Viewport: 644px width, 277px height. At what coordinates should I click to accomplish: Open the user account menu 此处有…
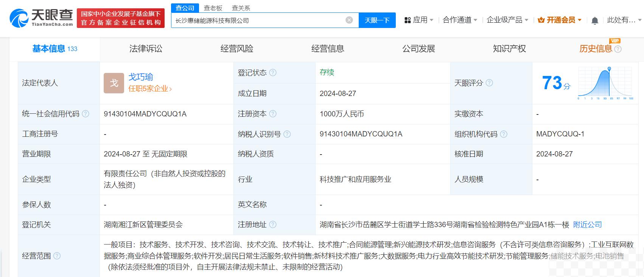pos(624,20)
